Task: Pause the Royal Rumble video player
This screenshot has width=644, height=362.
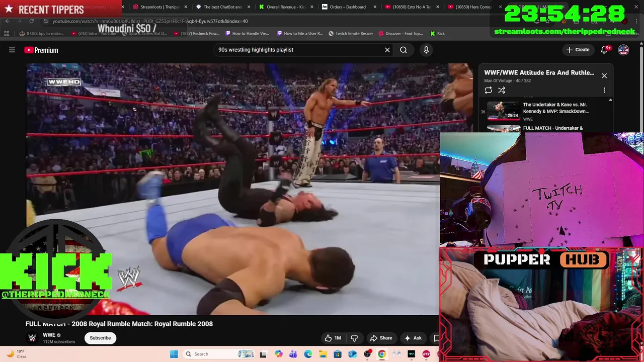Action: click(233, 189)
